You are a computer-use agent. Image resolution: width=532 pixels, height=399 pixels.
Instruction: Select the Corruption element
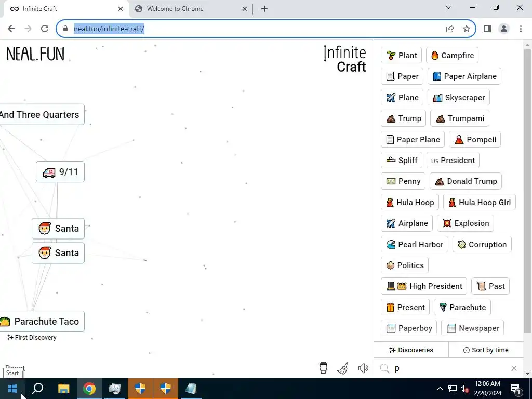[482, 244]
